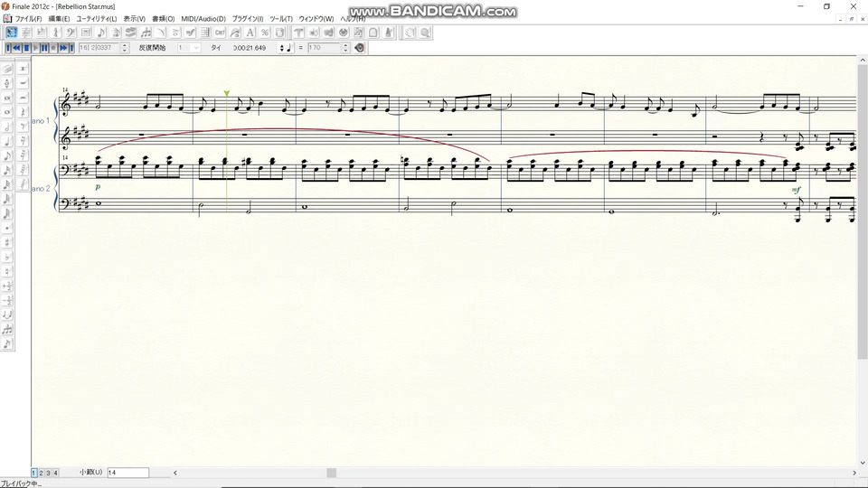Image resolution: width=868 pixels, height=488 pixels.
Task: Choose tie tool in entry palette
Action: point(7,314)
